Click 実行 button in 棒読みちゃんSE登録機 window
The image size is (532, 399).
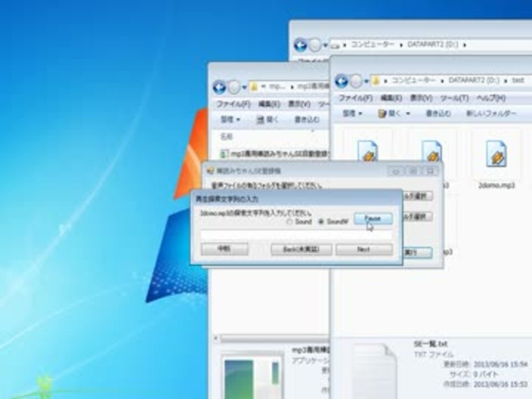417,253
